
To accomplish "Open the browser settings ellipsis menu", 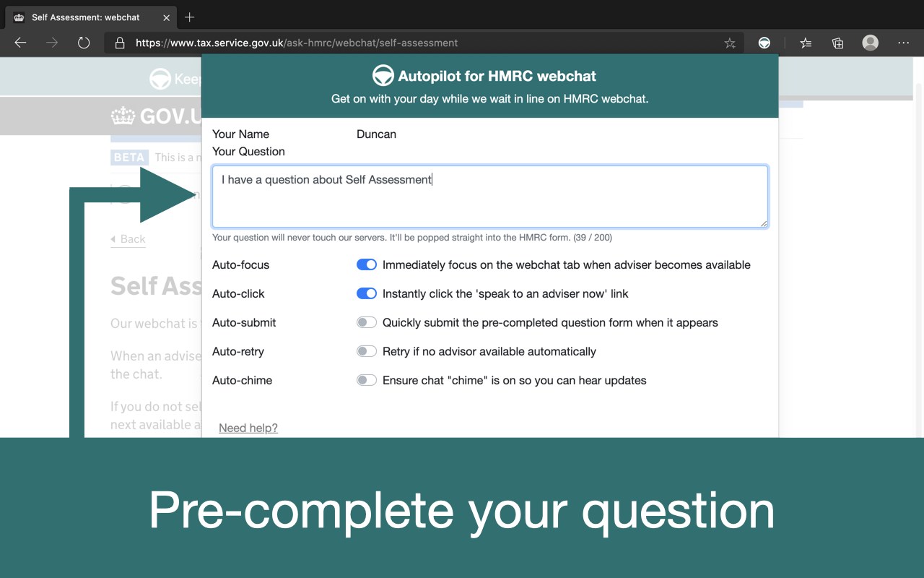I will pyautogui.click(x=904, y=43).
